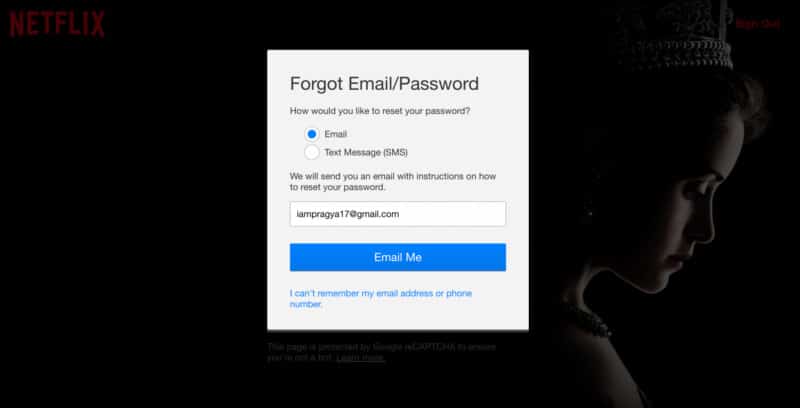800x408 pixels.
Task: Open the reCAPTCHA Learn more link
Action: [360, 358]
